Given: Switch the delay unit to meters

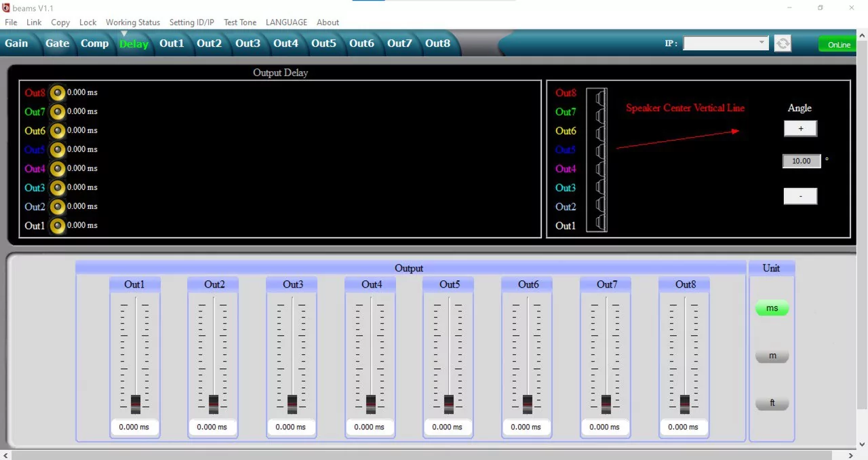Looking at the screenshot, I should pyautogui.click(x=772, y=356).
